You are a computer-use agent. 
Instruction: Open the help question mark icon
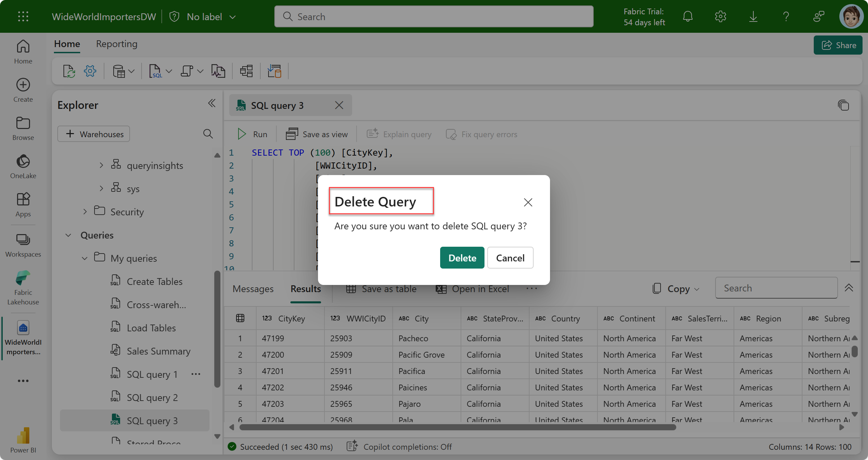click(786, 16)
